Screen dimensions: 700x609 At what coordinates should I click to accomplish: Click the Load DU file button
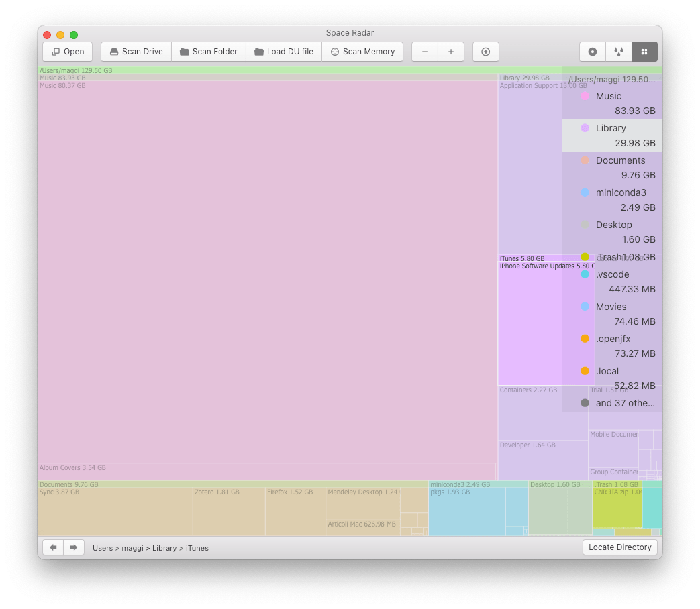coord(283,52)
